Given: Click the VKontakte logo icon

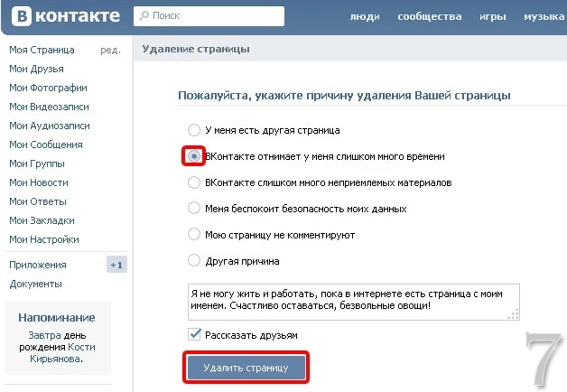Looking at the screenshot, I should point(22,16).
